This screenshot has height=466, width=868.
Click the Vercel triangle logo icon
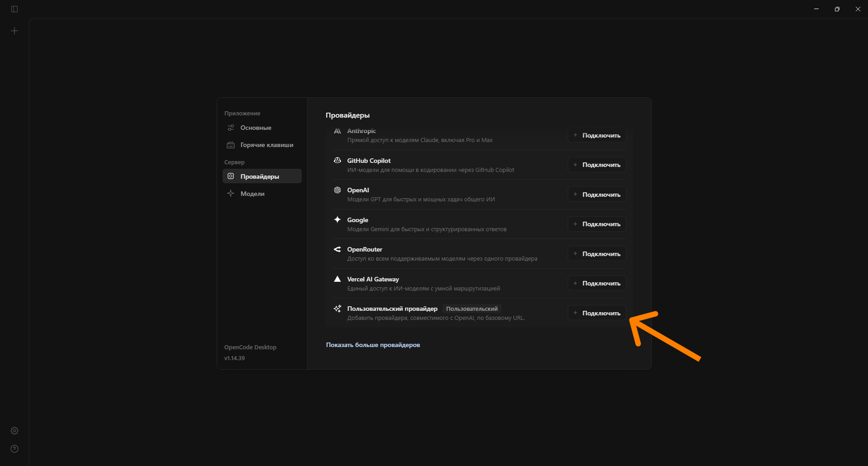click(x=337, y=279)
